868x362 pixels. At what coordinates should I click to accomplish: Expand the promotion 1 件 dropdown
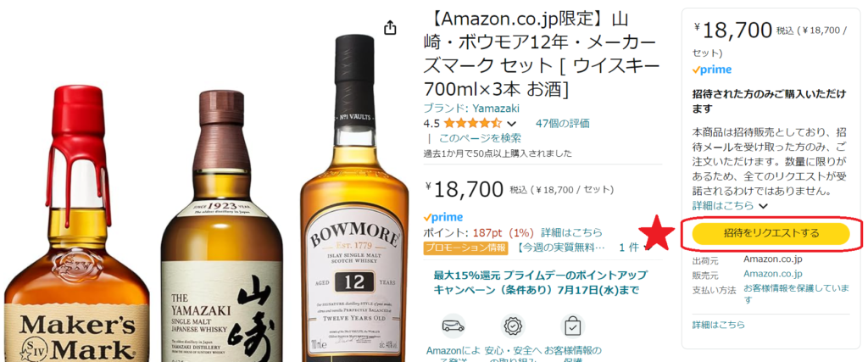point(632,248)
